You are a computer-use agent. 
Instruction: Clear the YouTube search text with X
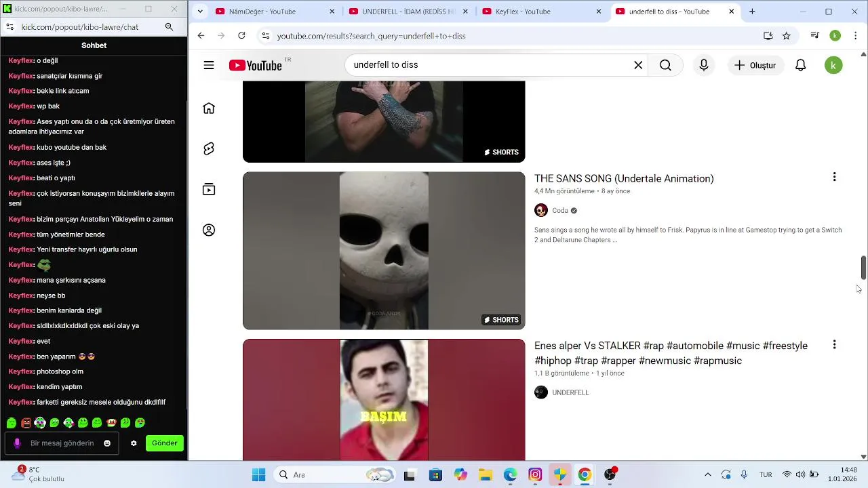point(638,65)
